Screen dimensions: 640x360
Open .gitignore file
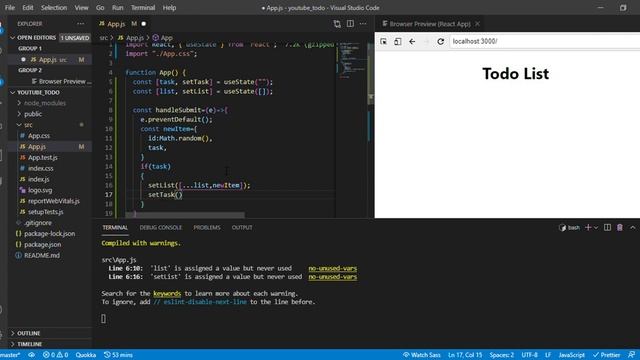point(50,222)
